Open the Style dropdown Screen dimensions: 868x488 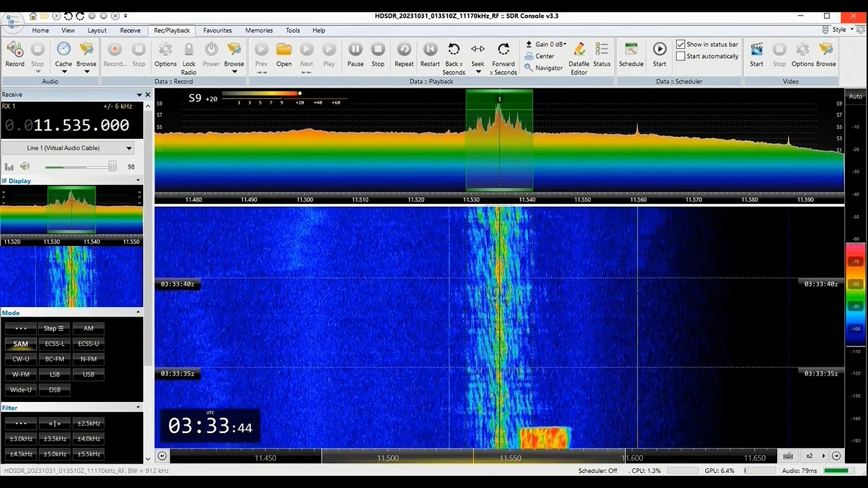click(841, 30)
